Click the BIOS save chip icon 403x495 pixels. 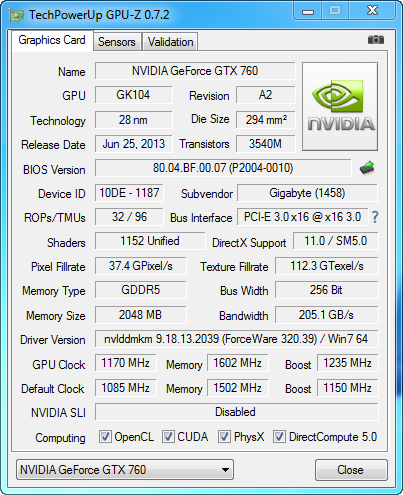coord(367,168)
